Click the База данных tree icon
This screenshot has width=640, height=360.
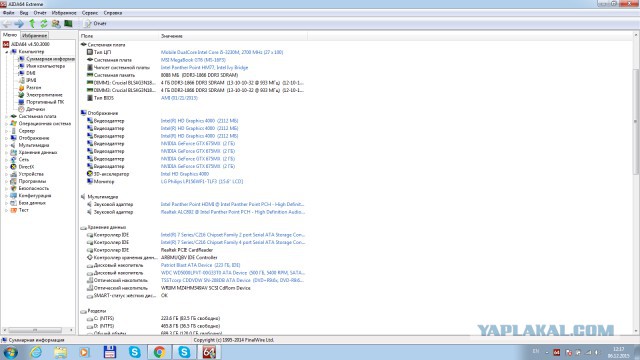click(x=13, y=203)
